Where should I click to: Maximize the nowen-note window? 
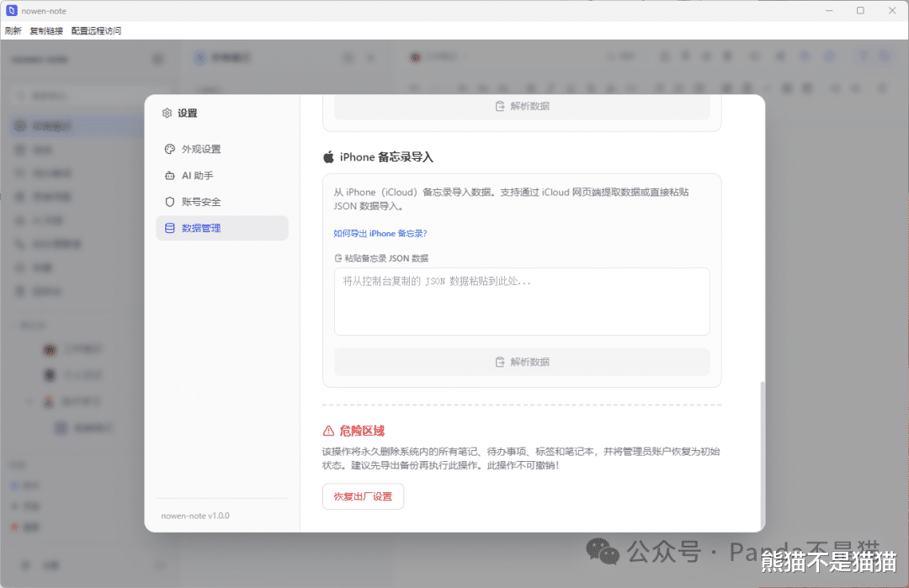pos(860,10)
